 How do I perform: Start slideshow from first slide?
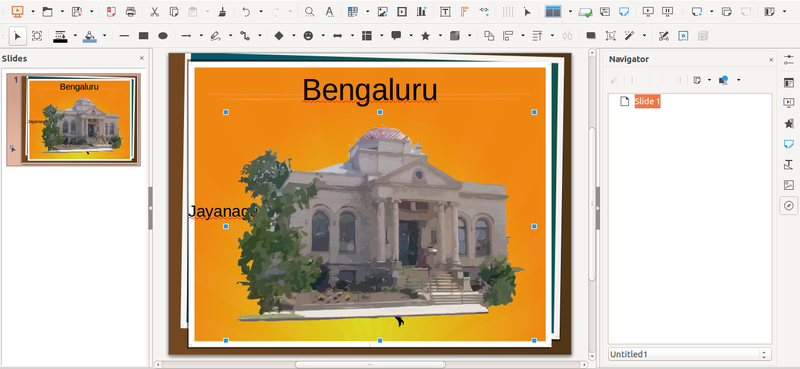point(648,11)
